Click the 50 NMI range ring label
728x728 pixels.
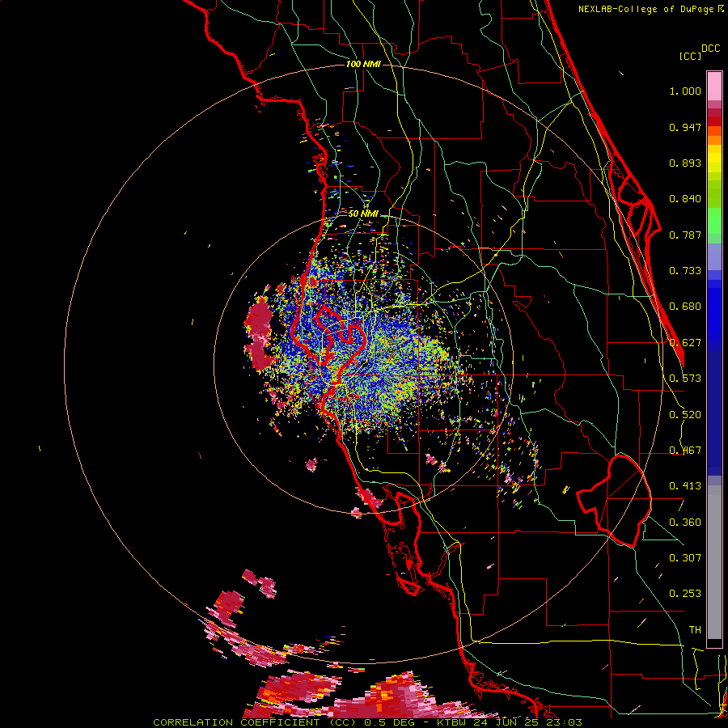point(363,214)
